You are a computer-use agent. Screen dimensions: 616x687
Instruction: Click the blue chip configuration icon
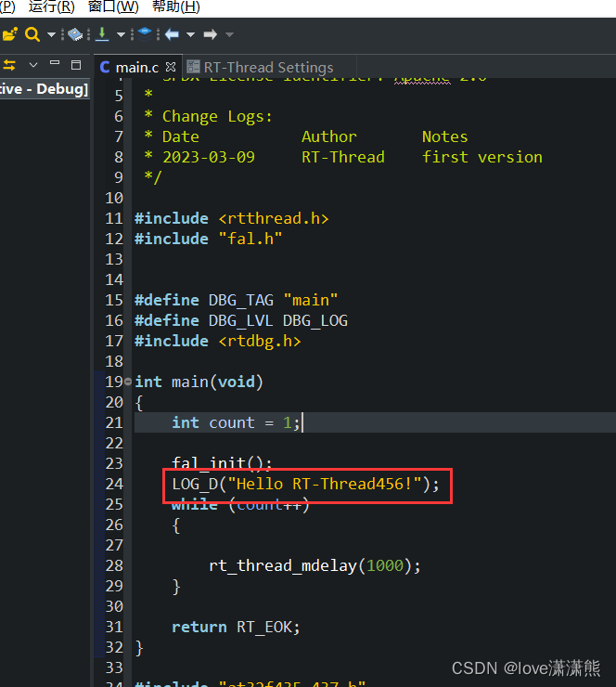75,34
